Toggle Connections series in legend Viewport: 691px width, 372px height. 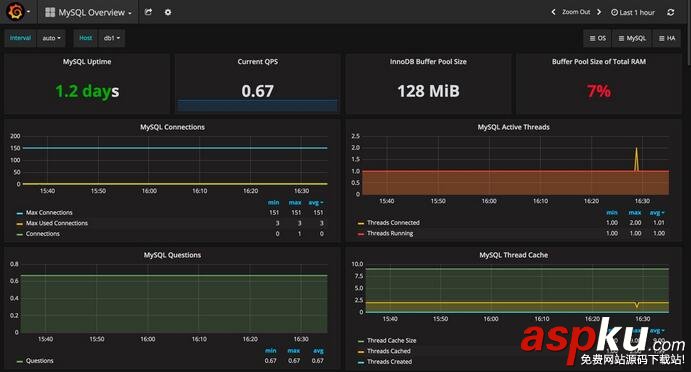[x=42, y=234]
